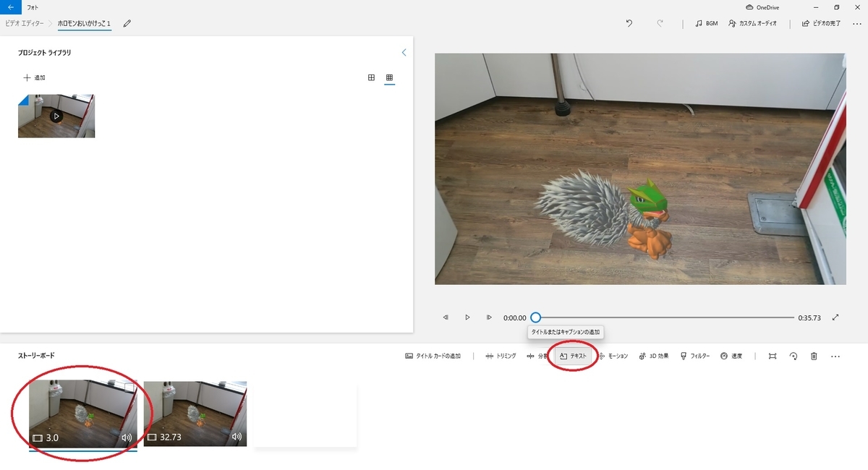Step forward one frame in preview

tap(489, 317)
